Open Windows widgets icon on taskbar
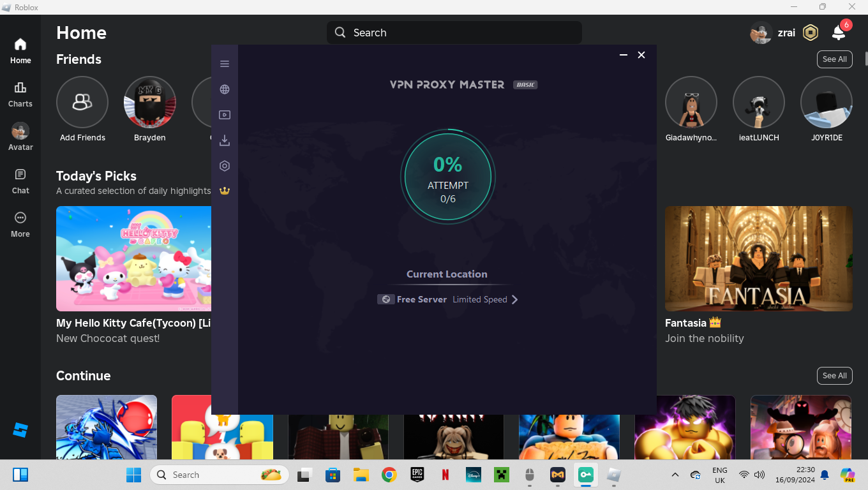868x490 pixels. click(20, 475)
